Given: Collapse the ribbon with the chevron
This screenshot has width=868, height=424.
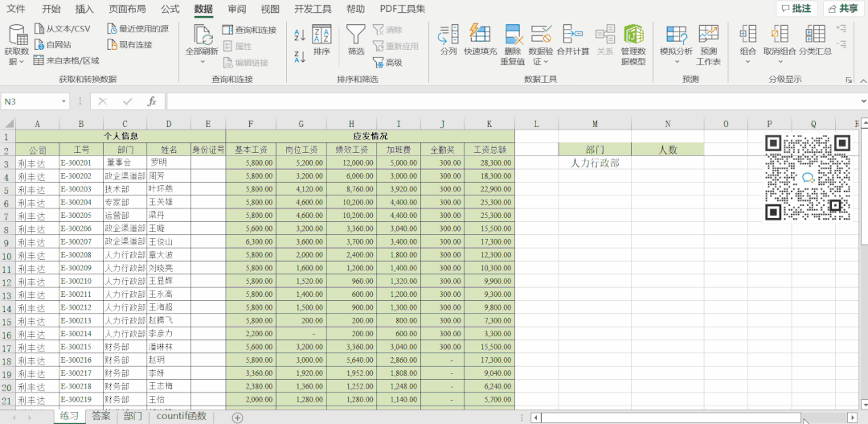Looking at the screenshot, I should pos(864,80).
